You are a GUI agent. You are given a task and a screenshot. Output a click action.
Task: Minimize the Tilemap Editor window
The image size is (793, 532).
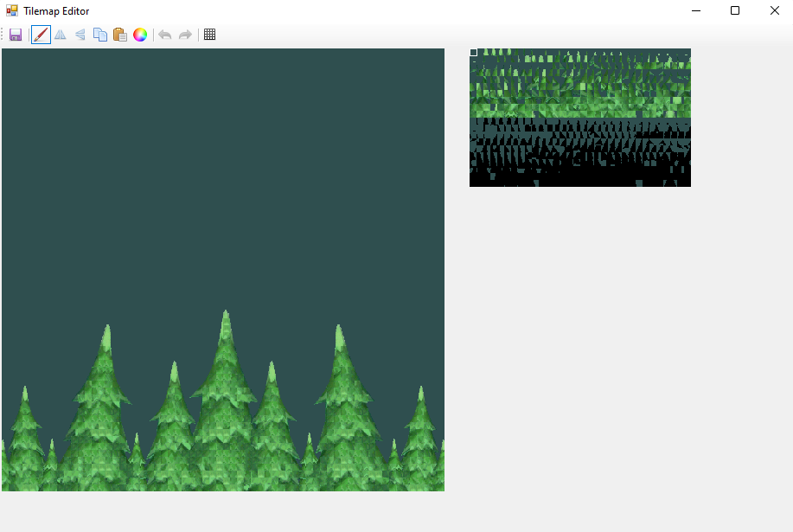[x=694, y=10]
